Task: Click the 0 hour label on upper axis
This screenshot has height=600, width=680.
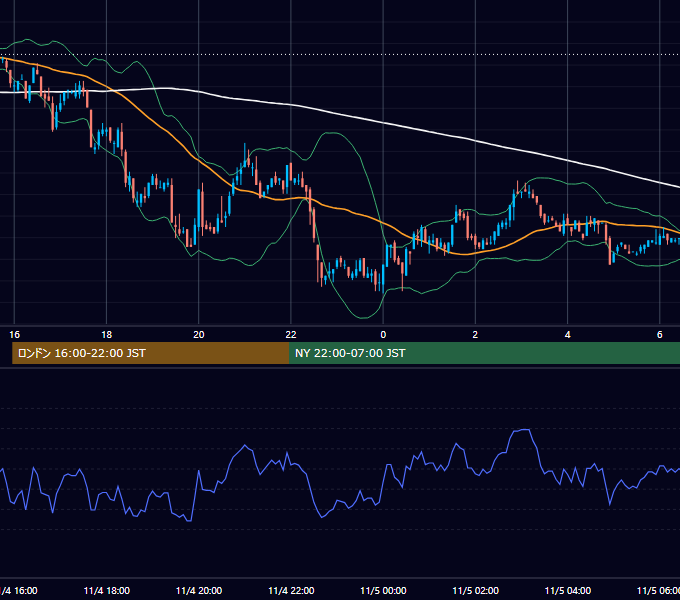Action: point(383,335)
